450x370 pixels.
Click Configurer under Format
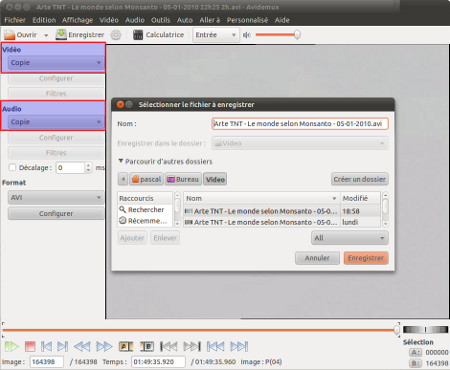[56, 213]
